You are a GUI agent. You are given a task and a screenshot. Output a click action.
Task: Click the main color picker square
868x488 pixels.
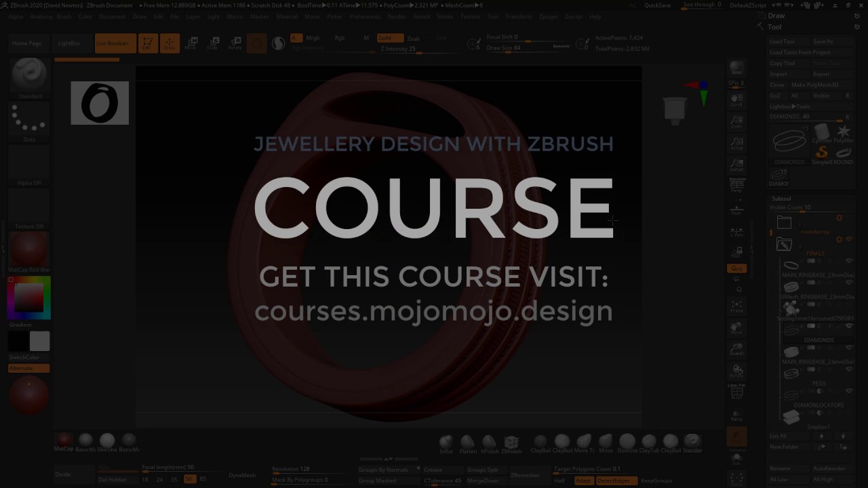(29, 297)
